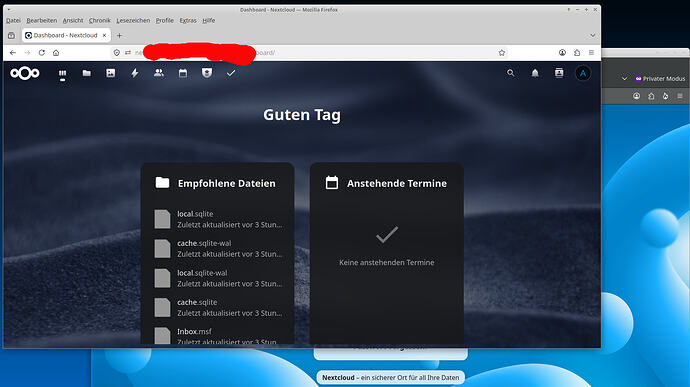The width and height of the screenshot is (690, 387).
Task: Bookmark this page with star
Action: pyautogui.click(x=502, y=53)
